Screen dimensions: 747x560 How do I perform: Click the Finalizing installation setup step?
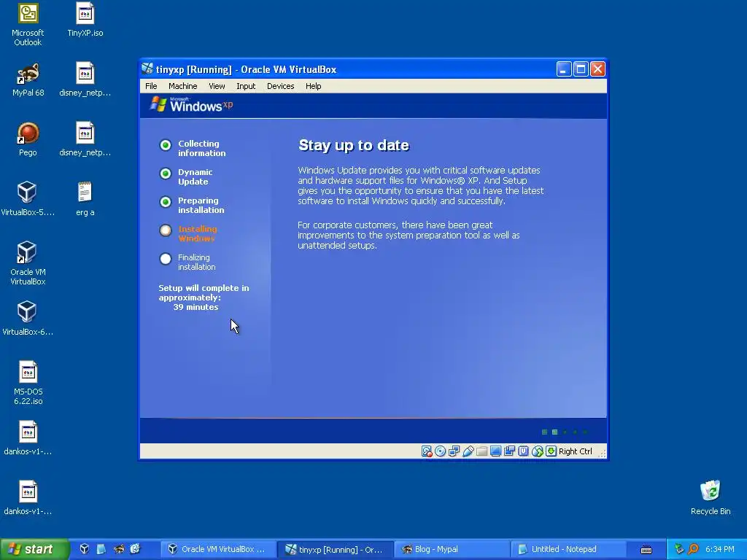point(187,262)
